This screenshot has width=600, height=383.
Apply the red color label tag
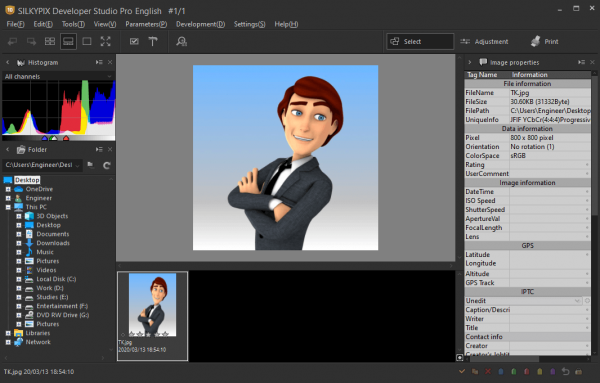pos(527,372)
